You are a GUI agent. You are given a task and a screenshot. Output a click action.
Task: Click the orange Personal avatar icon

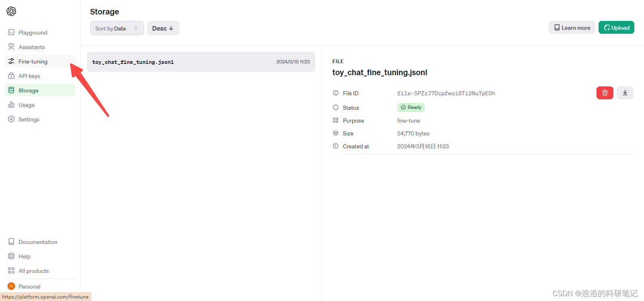click(11, 286)
